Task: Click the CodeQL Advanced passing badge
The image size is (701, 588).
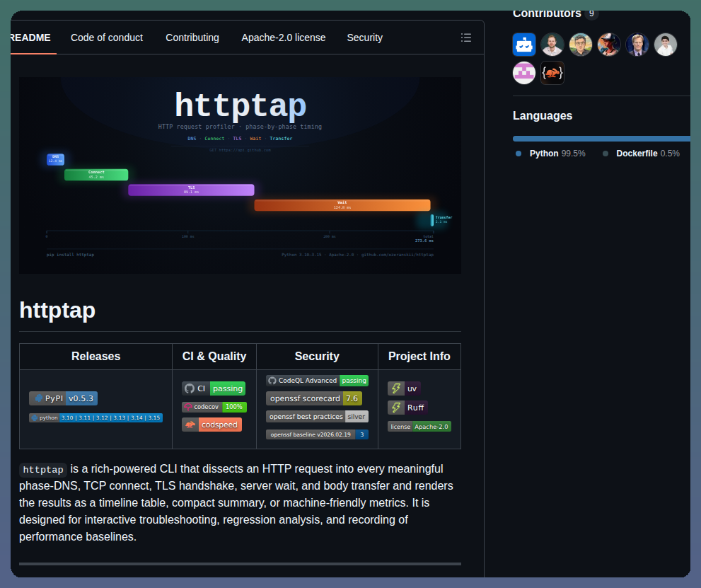Action: coord(317,381)
